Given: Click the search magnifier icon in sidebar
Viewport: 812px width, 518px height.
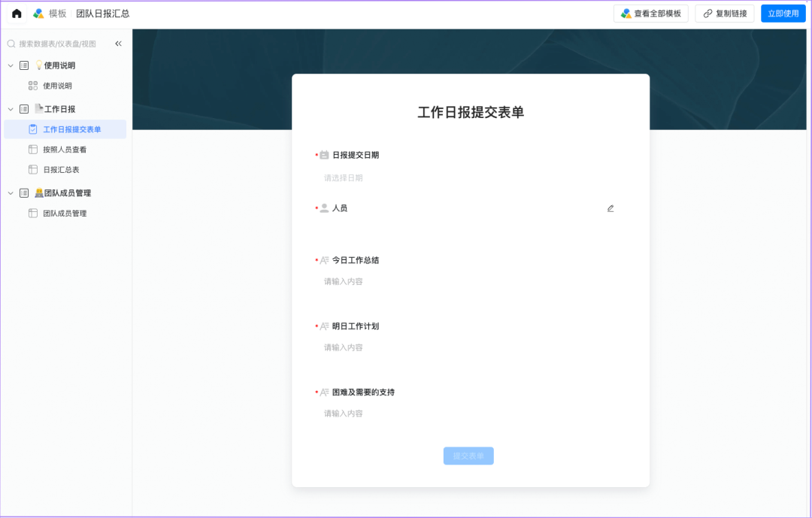Looking at the screenshot, I should [x=11, y=44].
